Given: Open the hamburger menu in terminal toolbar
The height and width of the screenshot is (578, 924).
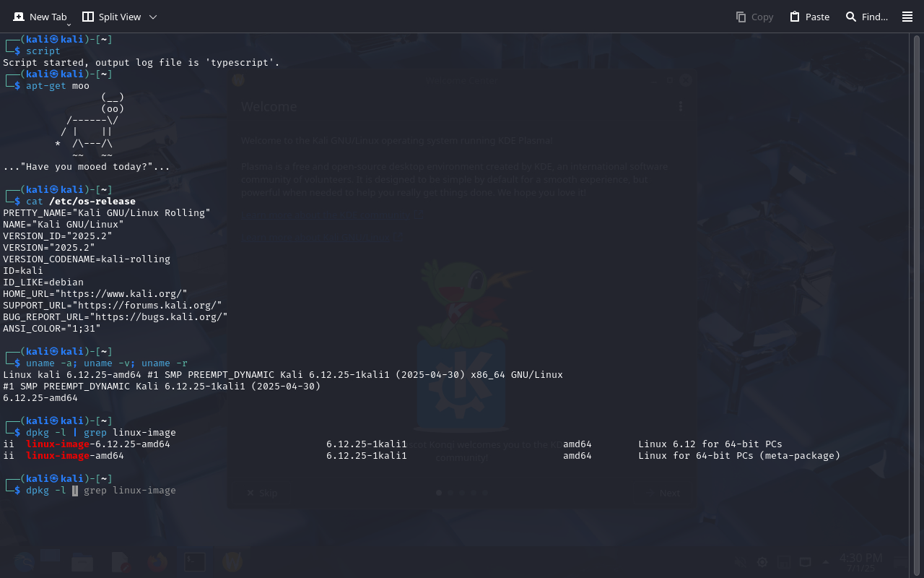Looking at the screenshot, I should click(907, 17).
